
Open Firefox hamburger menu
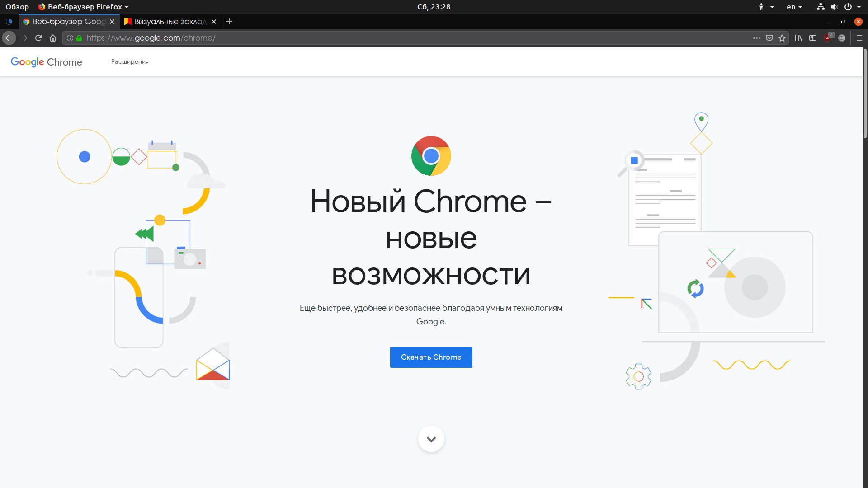(x=859, y=38)
